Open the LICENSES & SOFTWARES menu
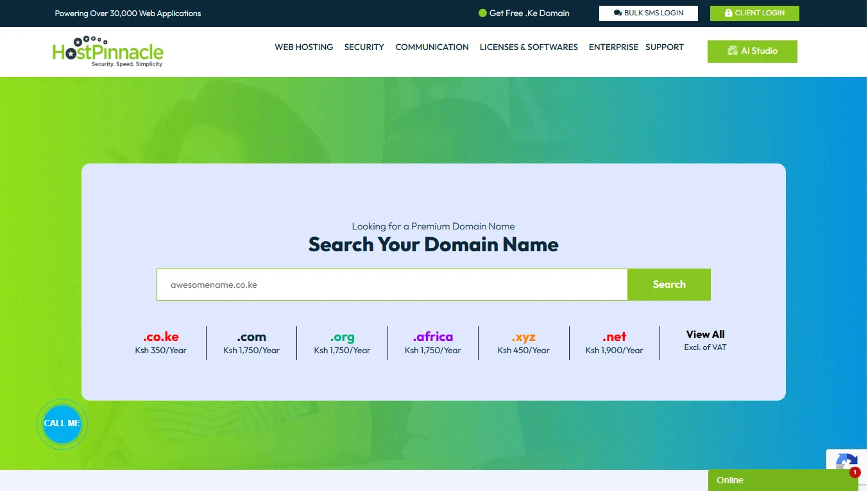 pyautogui.click(x=529, y=47)
